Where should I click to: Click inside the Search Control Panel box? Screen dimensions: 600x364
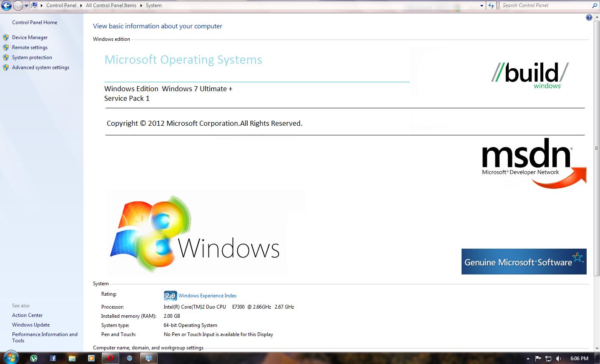click(x=542, y=5)
